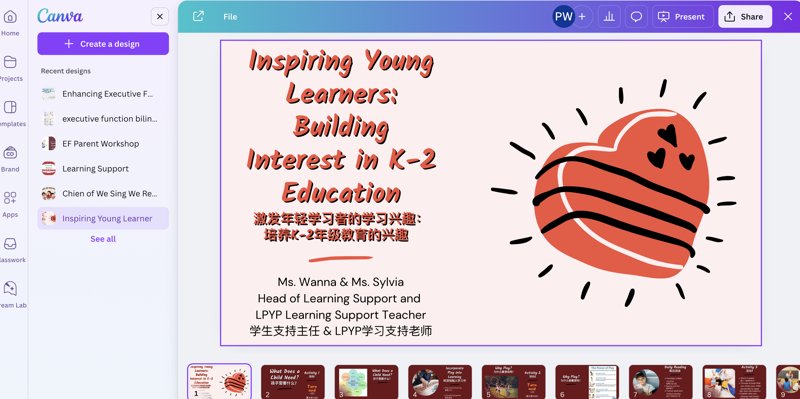The width and height of the screenshot is (800, 399).
Task: Open Learning Support recent design
Action: click(103, 168)
